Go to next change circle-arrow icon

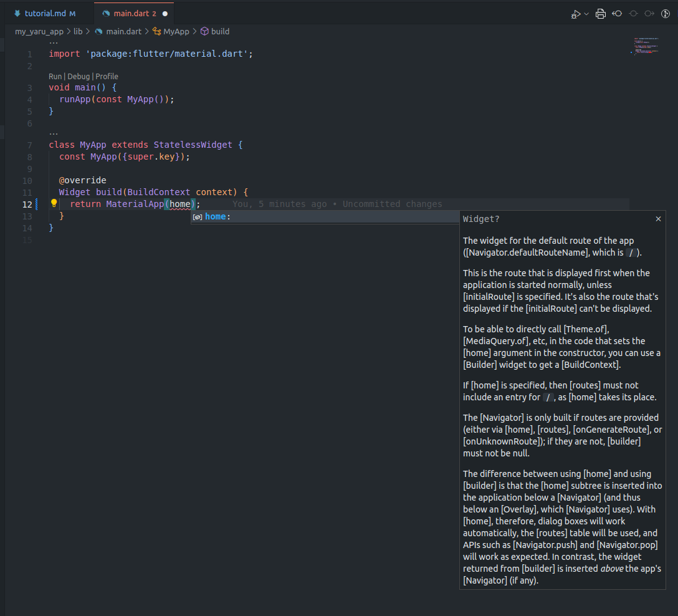click(x=649, y=14)
